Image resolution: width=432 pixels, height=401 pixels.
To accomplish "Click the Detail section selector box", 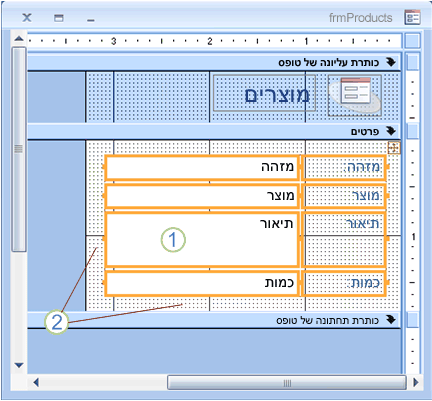I will 413,131.
